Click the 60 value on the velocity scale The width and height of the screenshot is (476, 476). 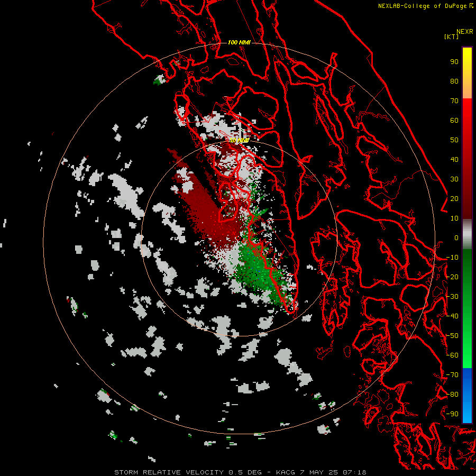tap(454, 121)
